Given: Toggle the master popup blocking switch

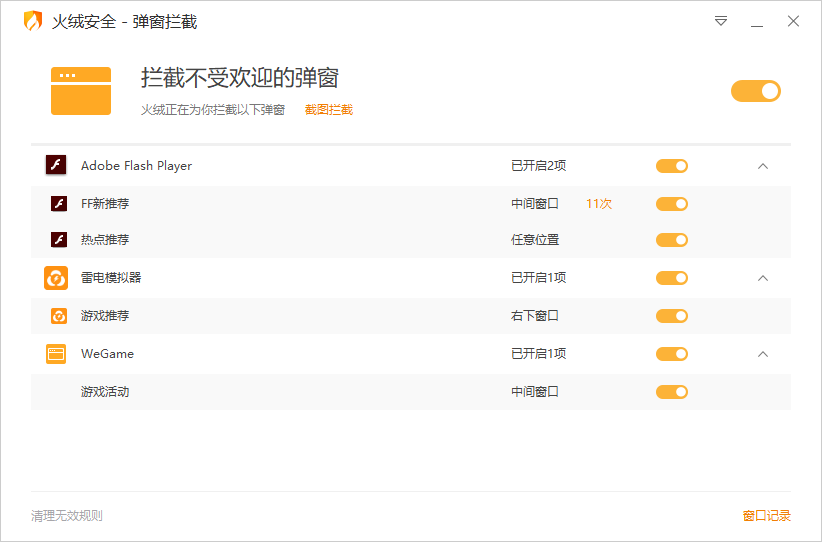Looking at the screenshot, I should point(756,91).
